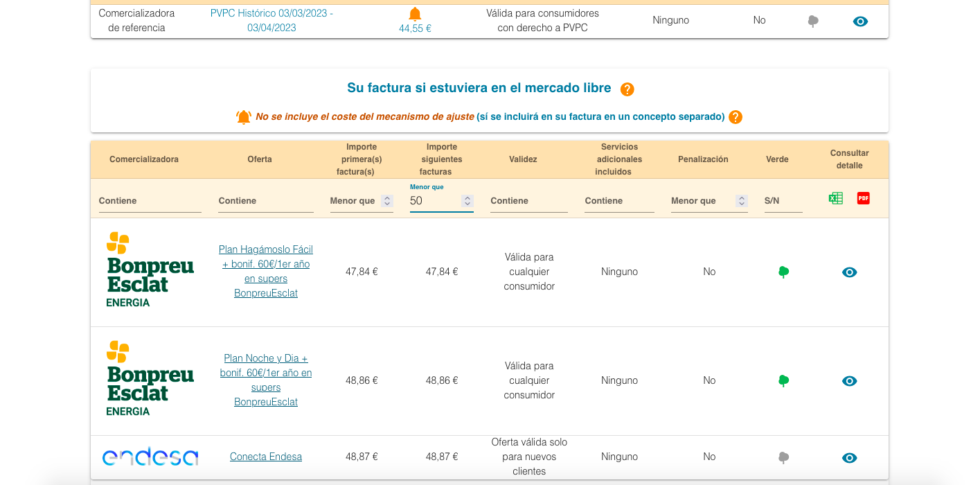Click Bonpreu Esclat logo in Hagámoslo Fácil row
980x485 pixels.
[150, 270]
